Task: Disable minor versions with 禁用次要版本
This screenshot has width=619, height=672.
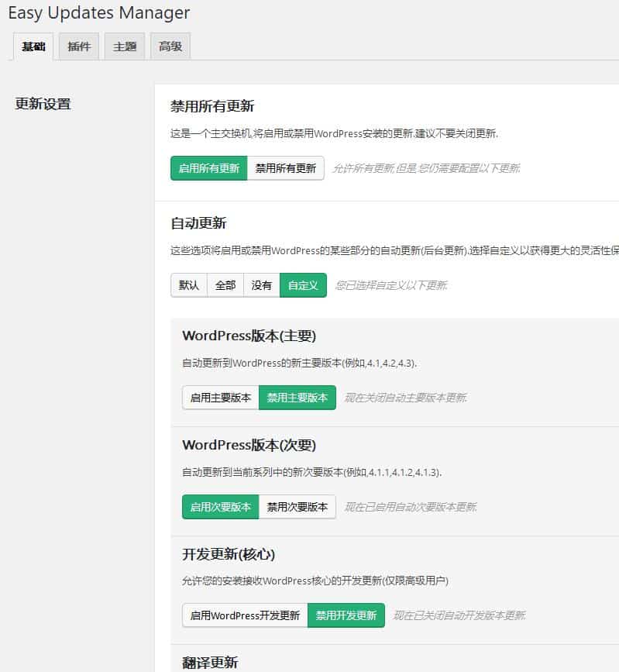Action: click(x=297, y=507)
